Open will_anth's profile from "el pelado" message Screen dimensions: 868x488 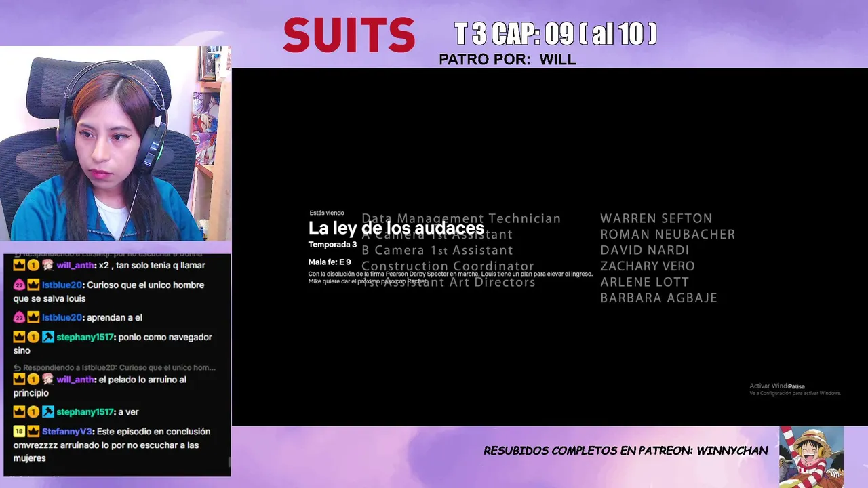[76, 380]
